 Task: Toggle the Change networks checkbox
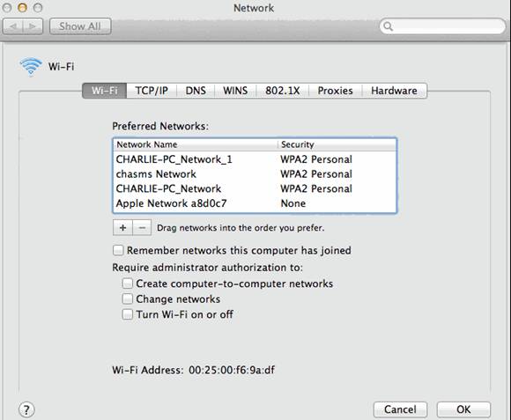pos(127,298)
